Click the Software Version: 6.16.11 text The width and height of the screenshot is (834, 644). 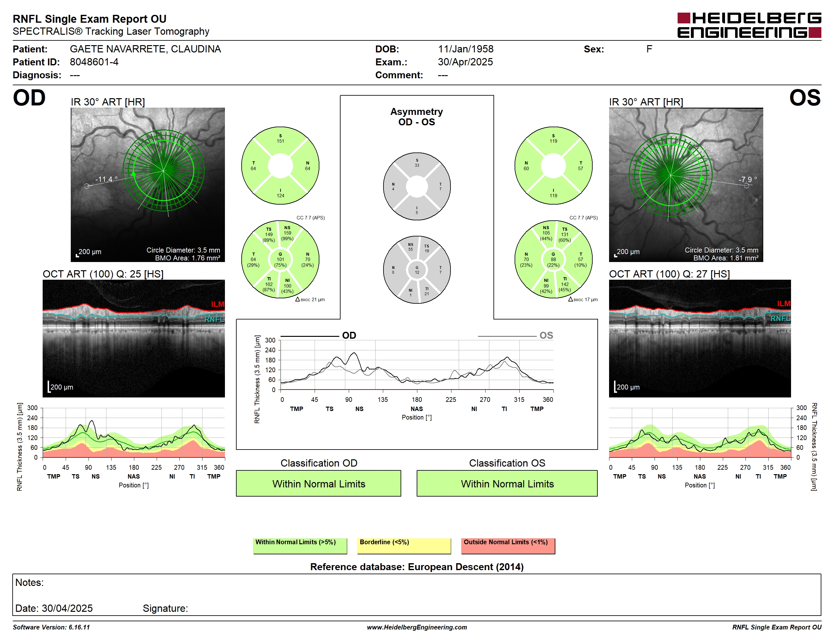tap(51, 627)
